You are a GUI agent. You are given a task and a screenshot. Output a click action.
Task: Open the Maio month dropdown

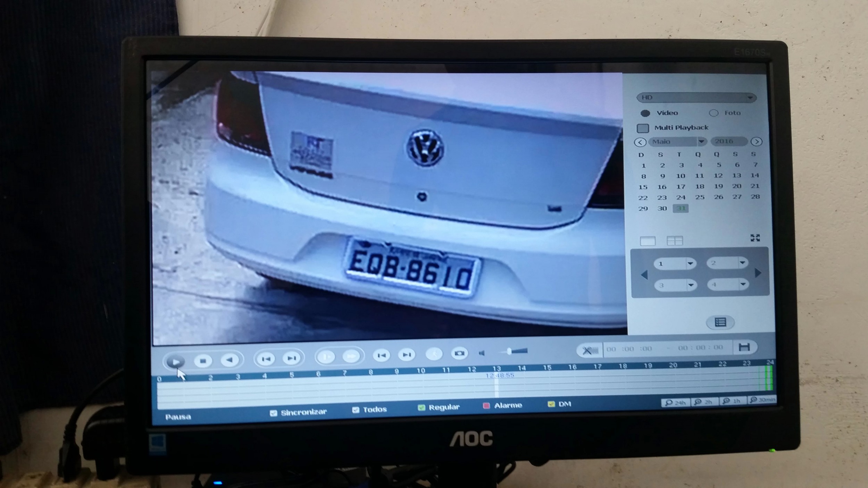(677, 142)
